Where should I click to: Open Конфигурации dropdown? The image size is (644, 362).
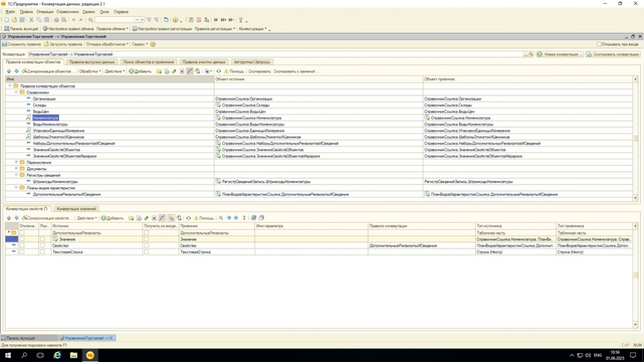(x=253, y=29)
